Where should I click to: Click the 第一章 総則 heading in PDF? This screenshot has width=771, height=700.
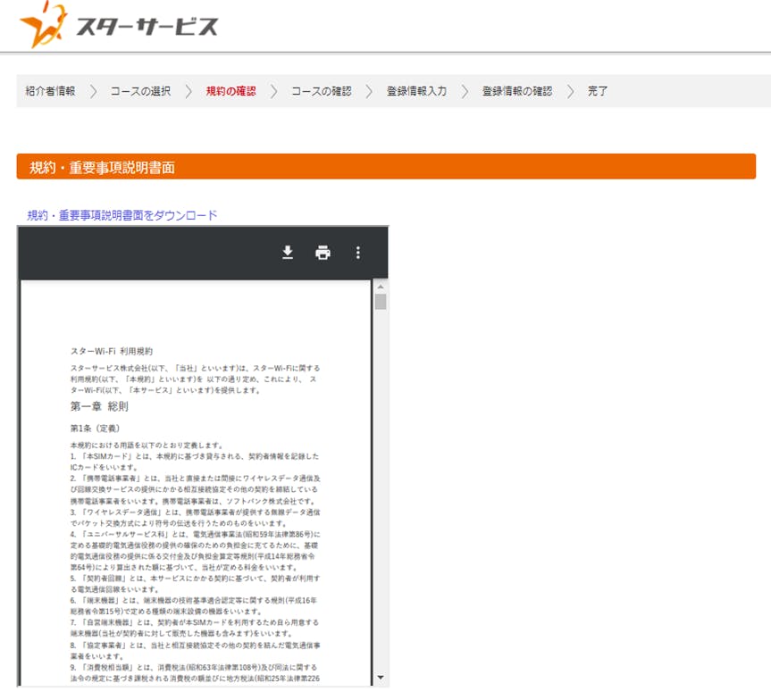pos(99,406)
